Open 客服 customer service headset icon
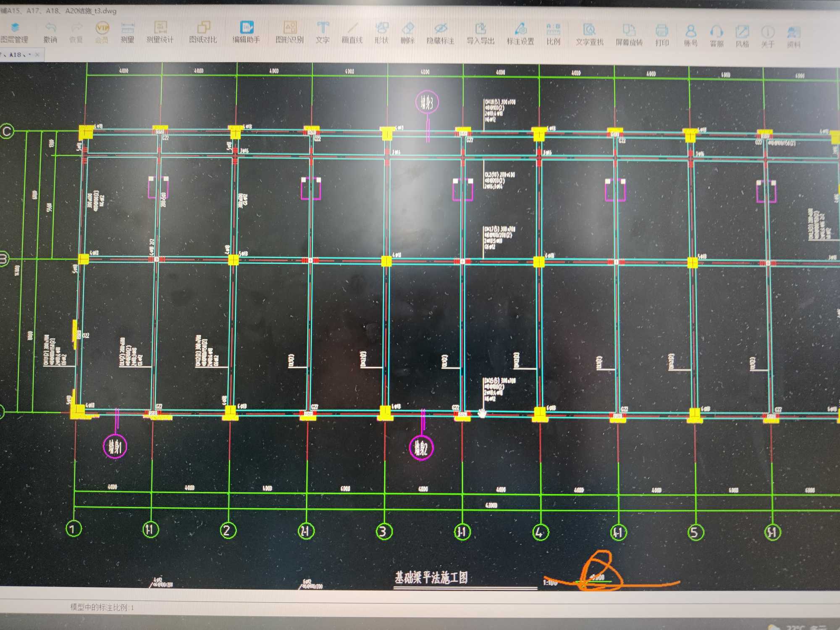The width and height of the screenshot is (840, 630). [717, 37]
